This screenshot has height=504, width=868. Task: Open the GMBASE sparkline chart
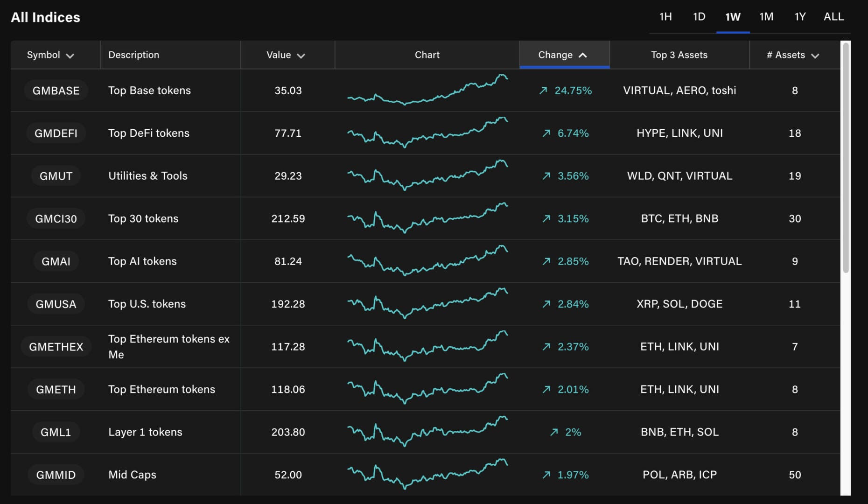click(427, 90)
